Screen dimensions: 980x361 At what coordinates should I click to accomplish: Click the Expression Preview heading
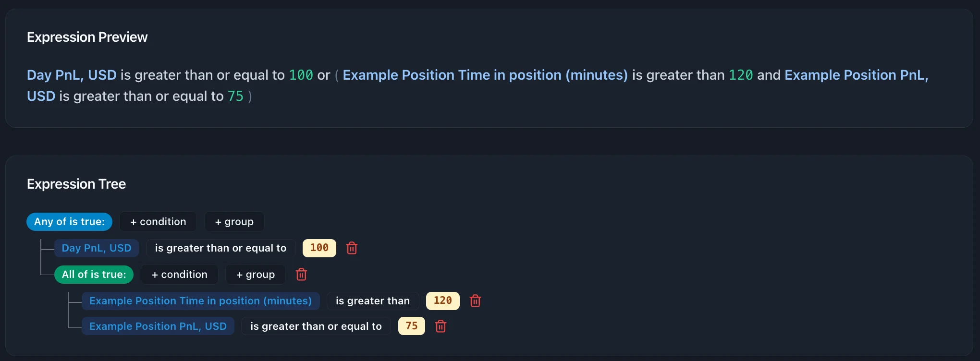pyautogui.click(x=87, y=37)
